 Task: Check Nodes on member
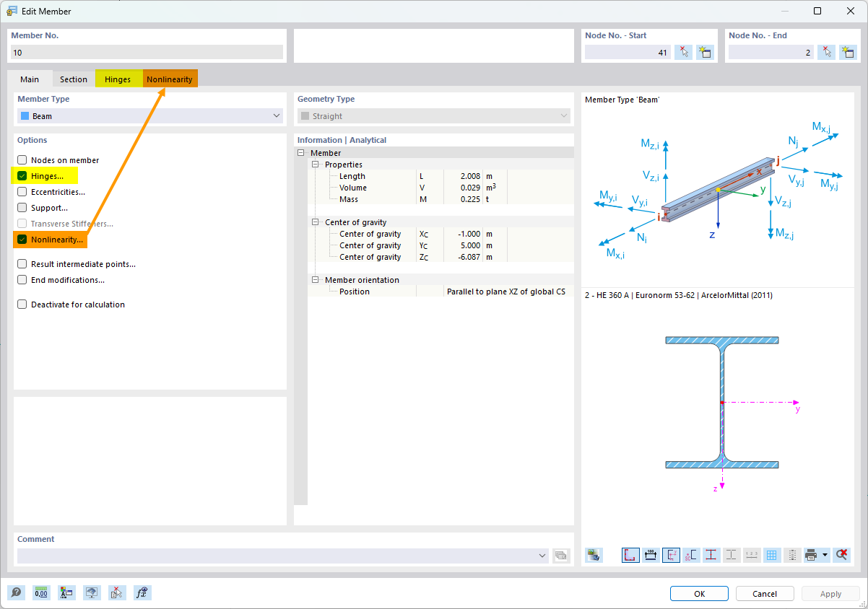point(20,159)
